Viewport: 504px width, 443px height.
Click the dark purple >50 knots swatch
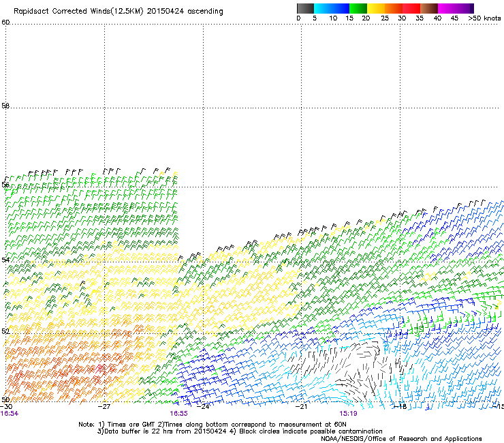click(x=472, y=8)
